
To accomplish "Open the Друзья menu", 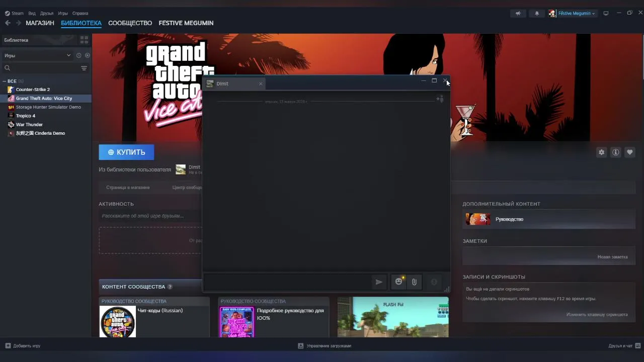I will (x=47, y=14).
